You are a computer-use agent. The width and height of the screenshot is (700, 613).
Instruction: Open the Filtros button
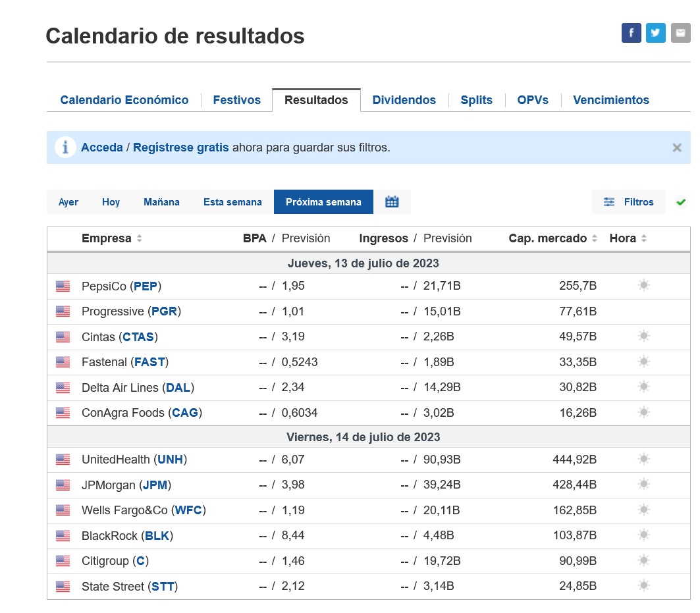629,201
